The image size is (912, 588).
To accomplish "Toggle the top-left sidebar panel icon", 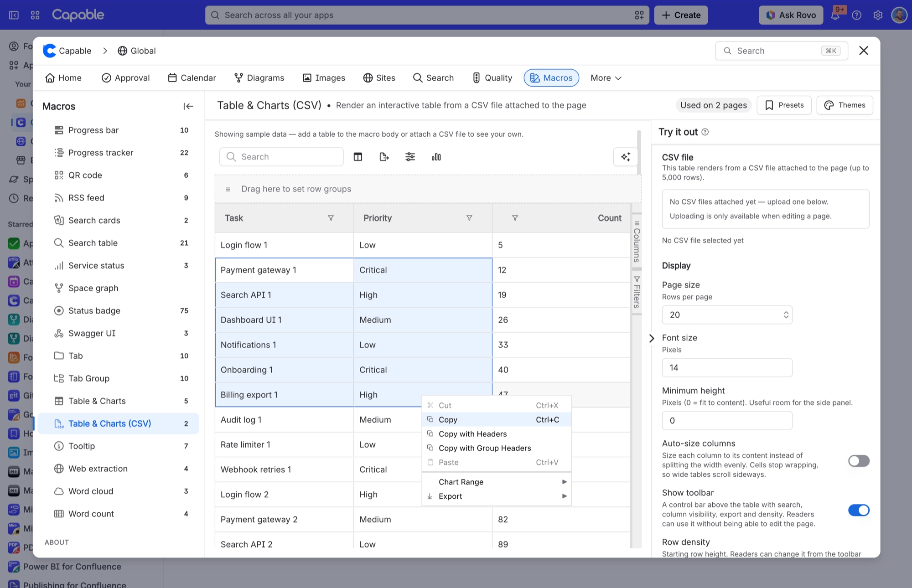I will [14, 15].
